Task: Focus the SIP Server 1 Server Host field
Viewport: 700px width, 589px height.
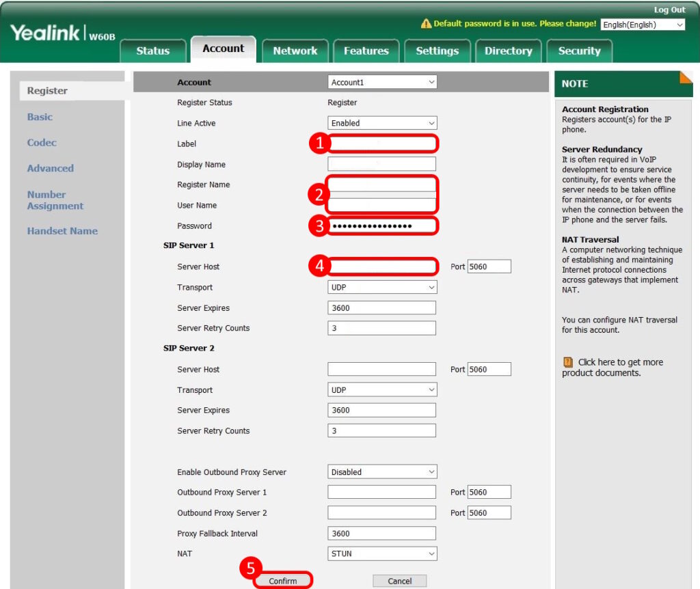Action: pos(382,266)
